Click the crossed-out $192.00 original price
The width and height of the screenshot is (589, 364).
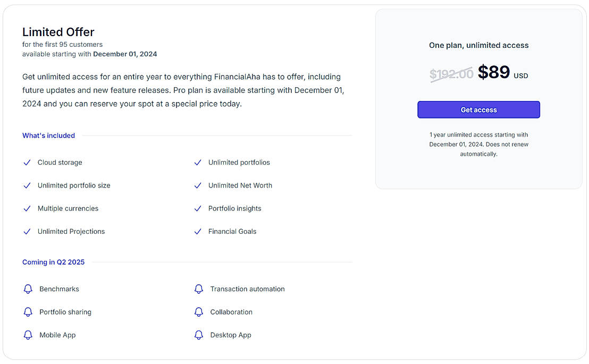[451, 74]
